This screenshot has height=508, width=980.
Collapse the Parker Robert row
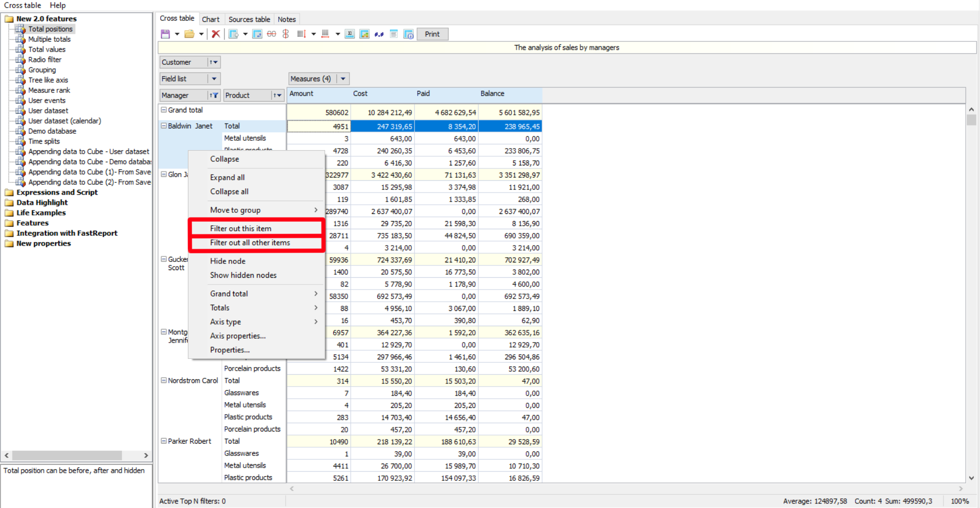[164, 441]
